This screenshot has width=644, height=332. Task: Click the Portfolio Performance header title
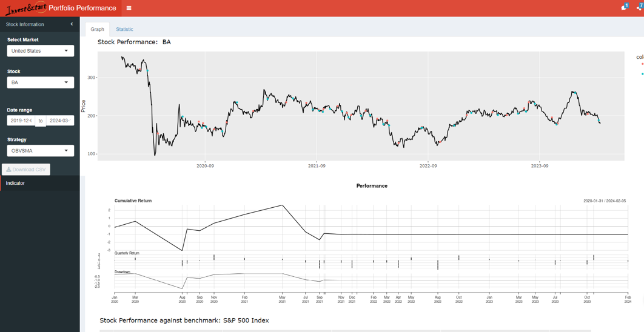[x=82, y=8]
